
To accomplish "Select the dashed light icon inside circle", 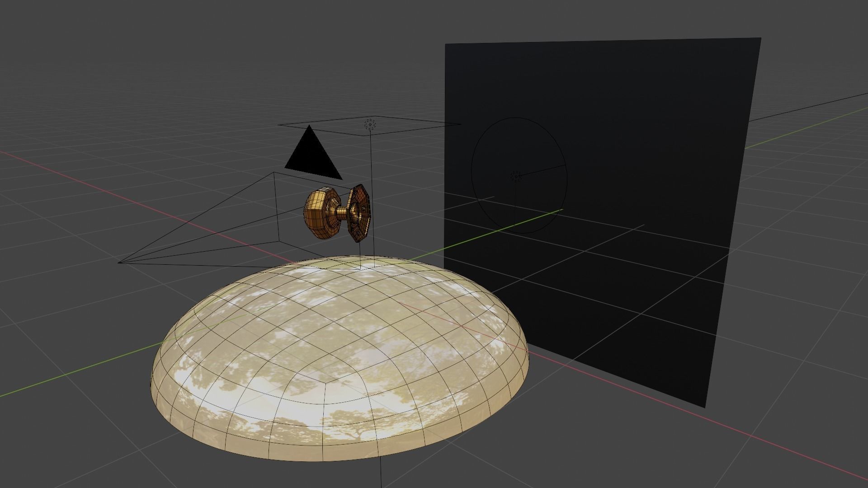I will click(516, 176).
